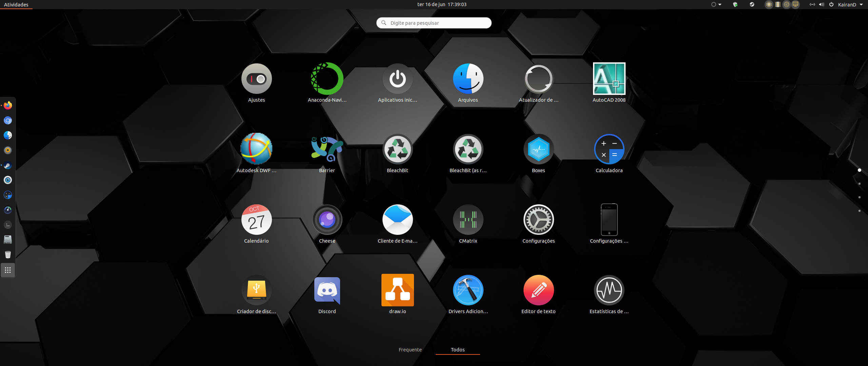
Task: Click the Atividades button
Action: (16, 5)
